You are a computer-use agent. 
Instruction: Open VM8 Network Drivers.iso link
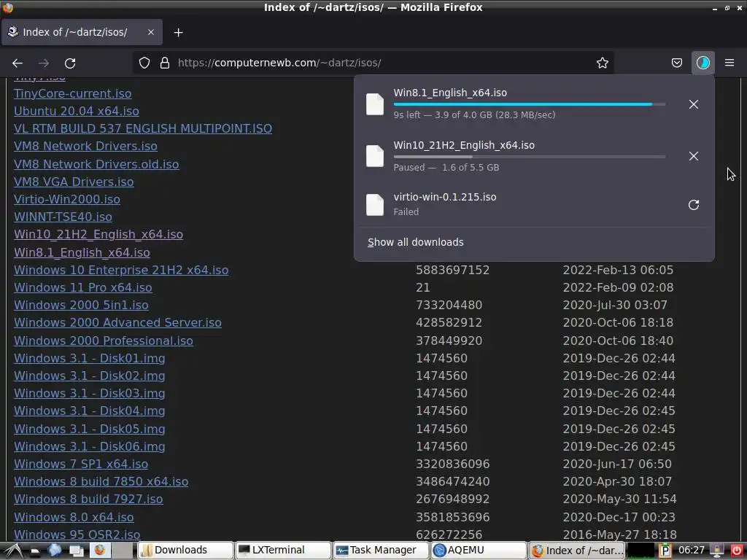[x=85, y=146]
